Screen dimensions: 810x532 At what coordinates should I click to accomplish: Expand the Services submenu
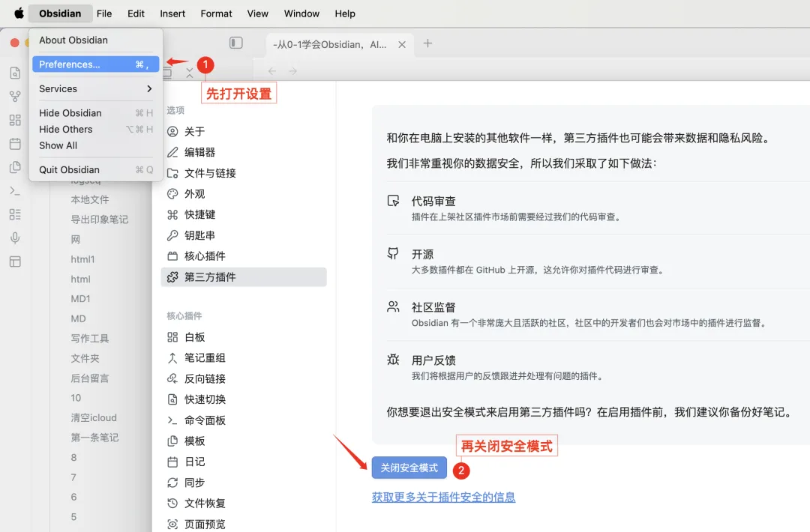coord(95,88)
